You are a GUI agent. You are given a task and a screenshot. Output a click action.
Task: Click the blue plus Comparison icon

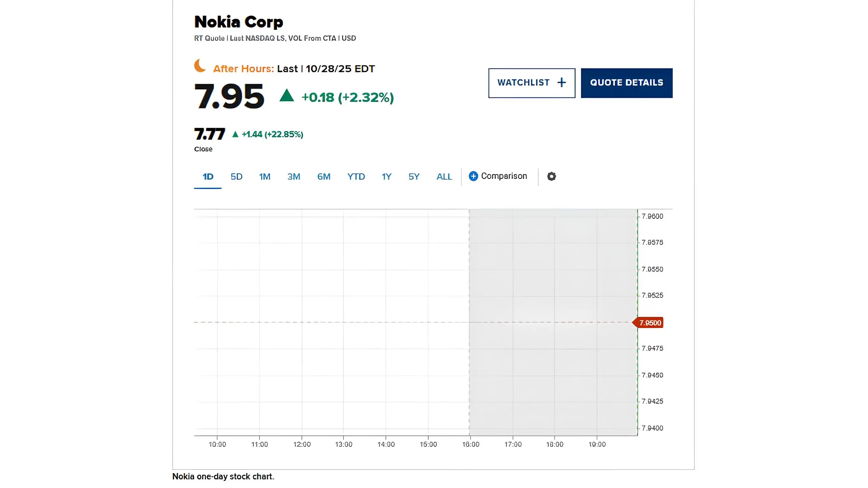click(x=473, y=176)
